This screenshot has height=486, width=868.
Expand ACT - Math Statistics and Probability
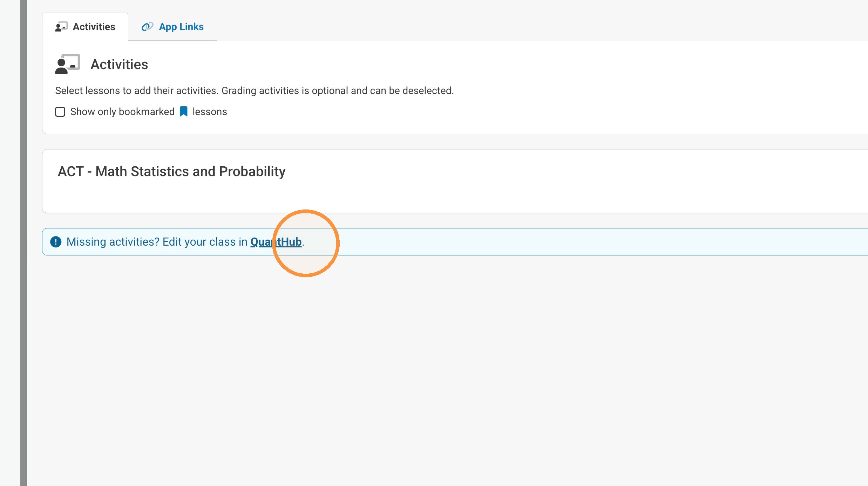tap(172, 171)
